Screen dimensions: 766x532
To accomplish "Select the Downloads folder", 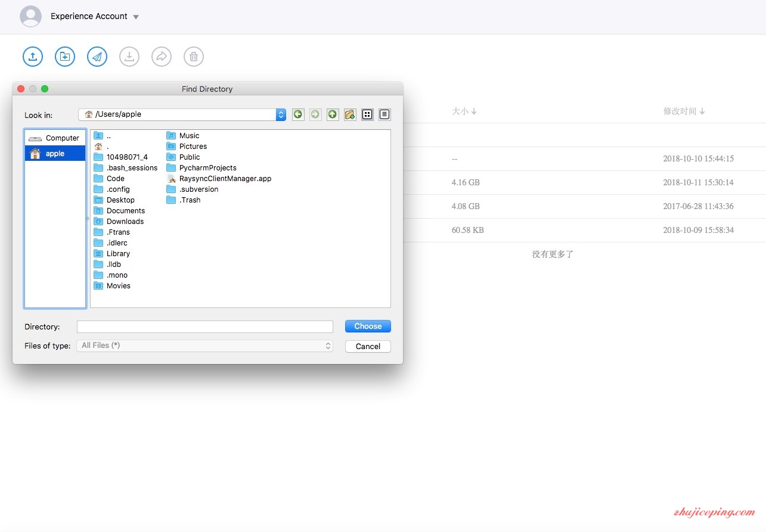I will 119,222.
